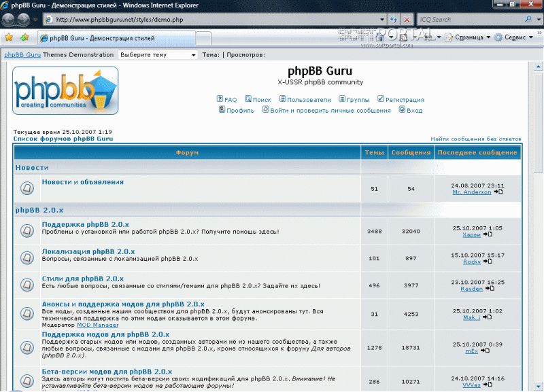Click the Последнее сообщение column header

[477, 152]
